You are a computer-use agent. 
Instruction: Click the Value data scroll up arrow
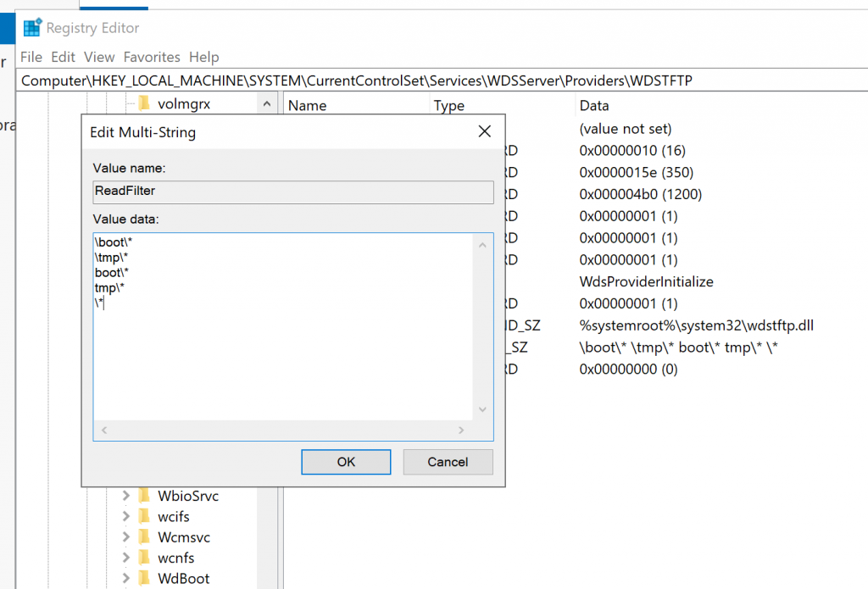482,245
